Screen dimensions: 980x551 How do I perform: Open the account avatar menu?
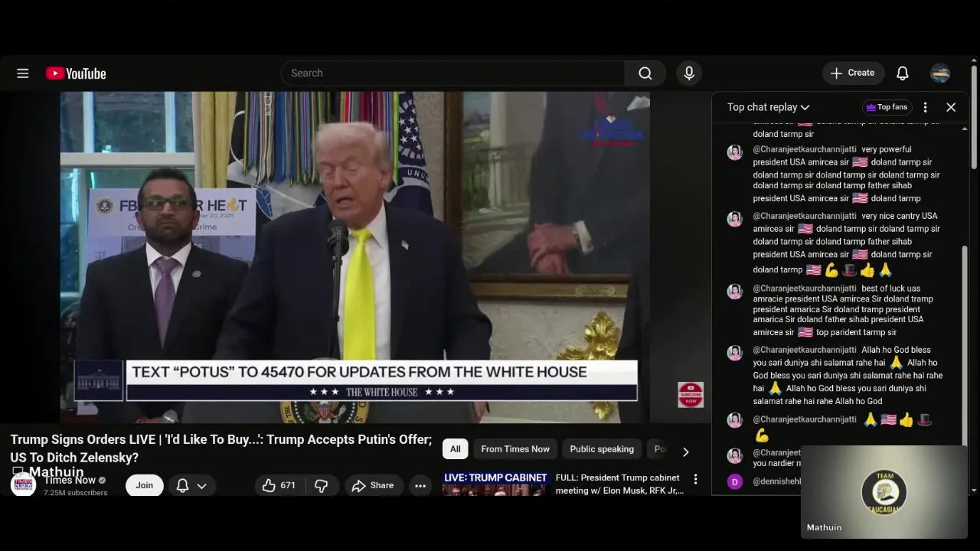pos(940,73)
